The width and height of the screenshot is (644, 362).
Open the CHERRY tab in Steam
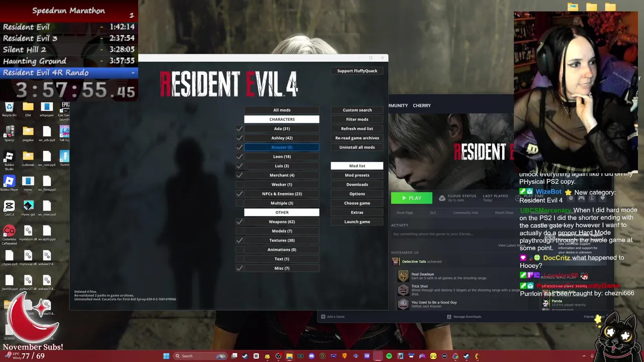pyautogui.click(x=422, y=106)
